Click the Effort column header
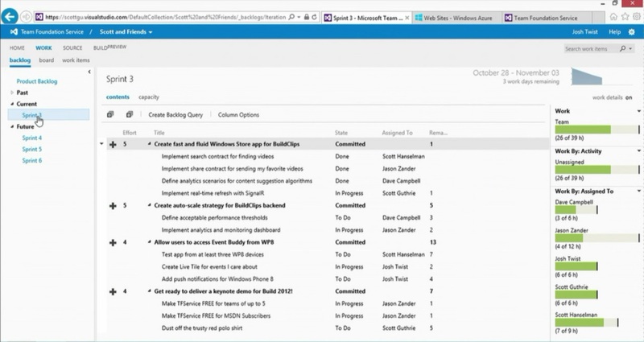 pyautogui.click(x=130, y=133)
